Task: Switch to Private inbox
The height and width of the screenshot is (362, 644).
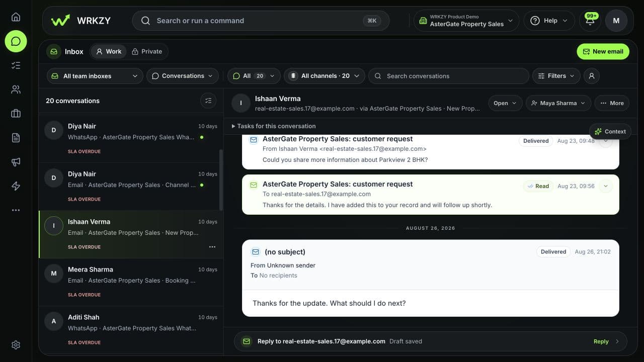Action: pyautogui.click(x=147, y=51)
